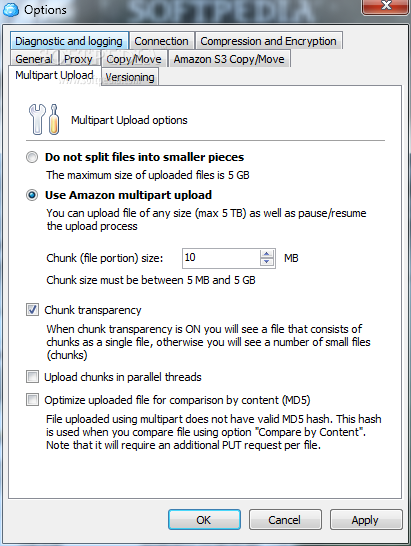Click the Apply button
The width and height of the screenshot is (411, 546).
click(366, 520)
